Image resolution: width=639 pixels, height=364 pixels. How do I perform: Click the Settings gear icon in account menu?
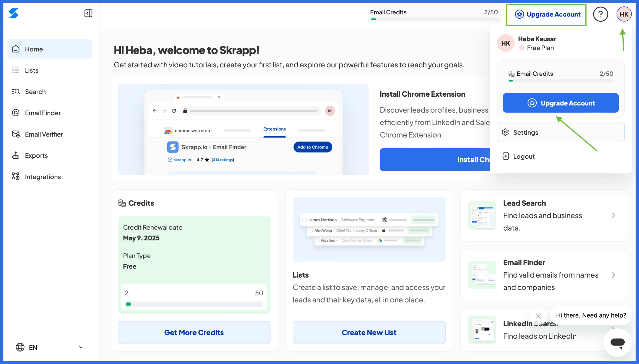505,132
